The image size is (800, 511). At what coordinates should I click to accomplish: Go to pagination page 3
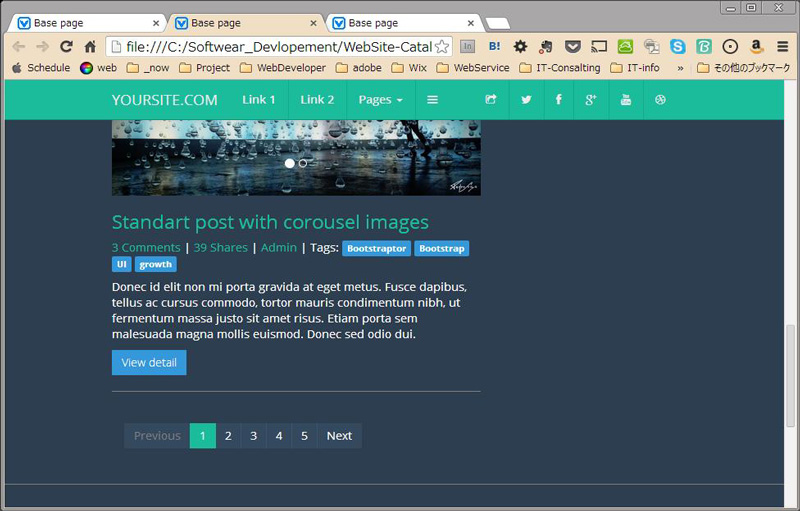pyautogui.click(x=254, y=436)
